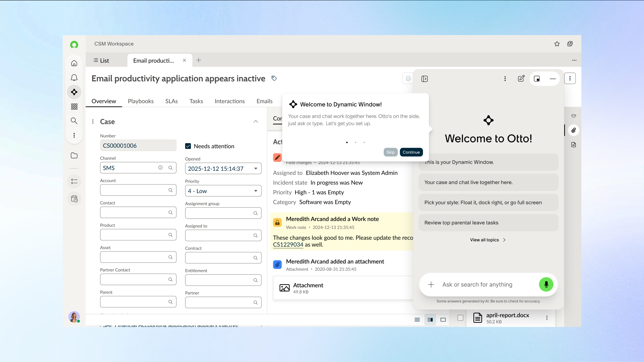The image size is (644, 362).
Task: Open the Interactions tab
Action: 230,101
